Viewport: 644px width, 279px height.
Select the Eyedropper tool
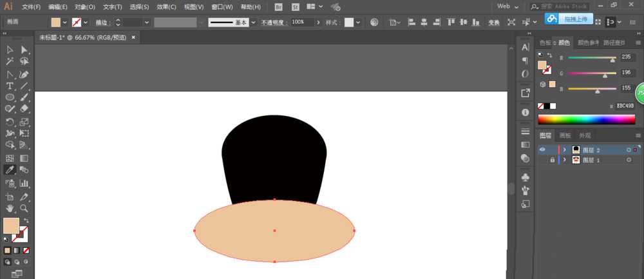(10, 170)
